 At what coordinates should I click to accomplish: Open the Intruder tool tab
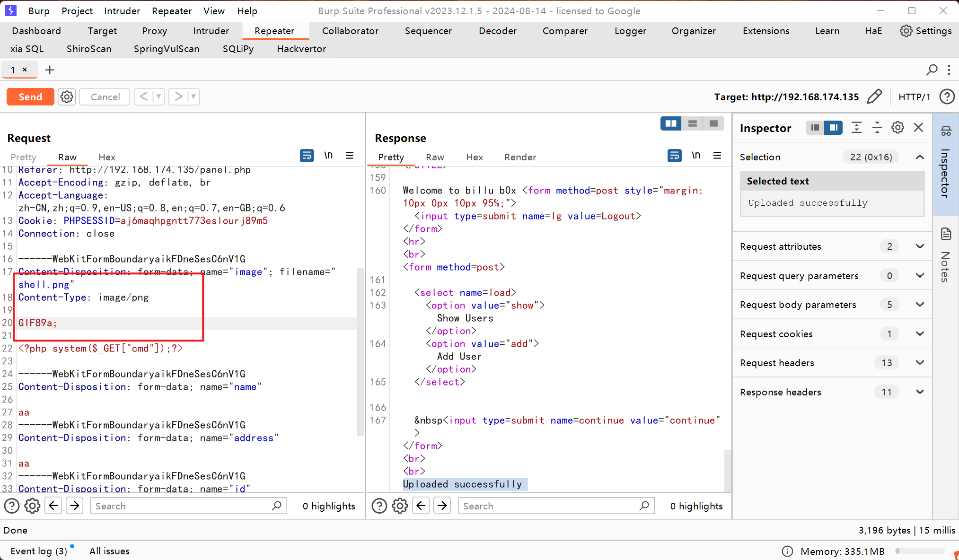click(211, 31)
